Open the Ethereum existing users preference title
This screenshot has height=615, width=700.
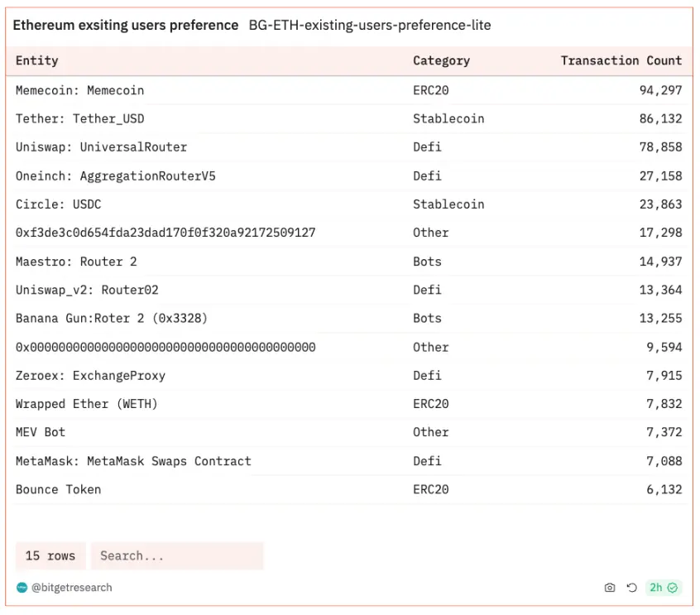click(125, 26)
